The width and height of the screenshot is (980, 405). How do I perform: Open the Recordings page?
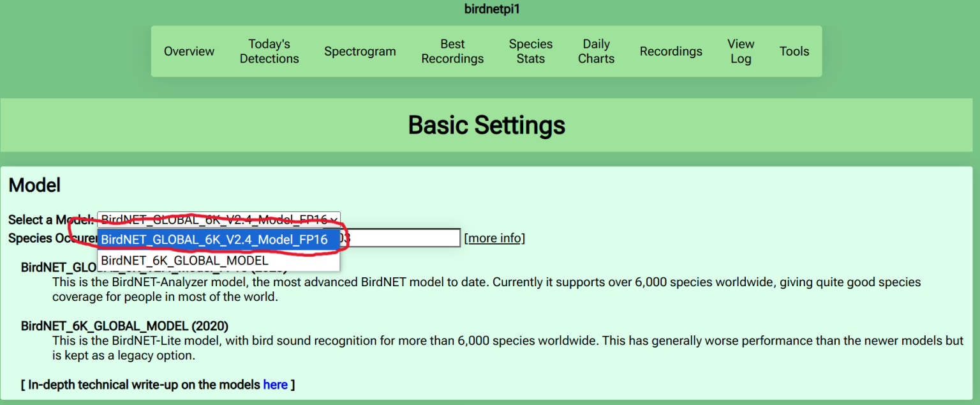671,51
